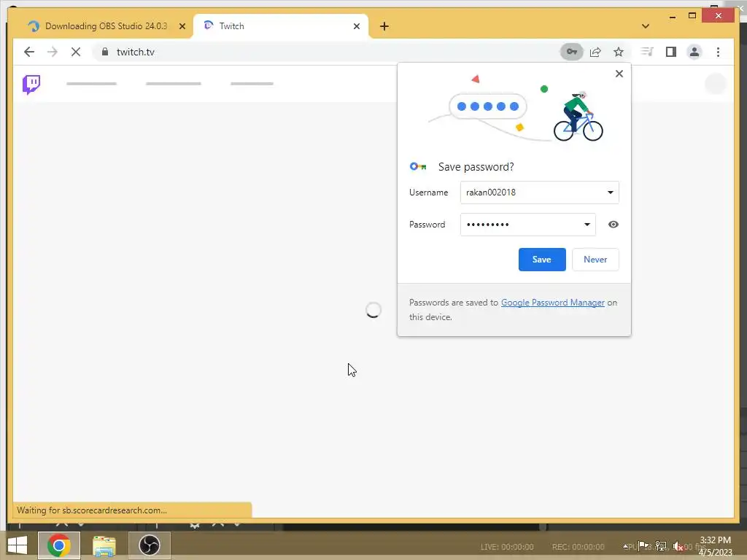The width and height of the screenshot is (747, 560).
Task: Click the share page icon
Action: tap(595, 52)
